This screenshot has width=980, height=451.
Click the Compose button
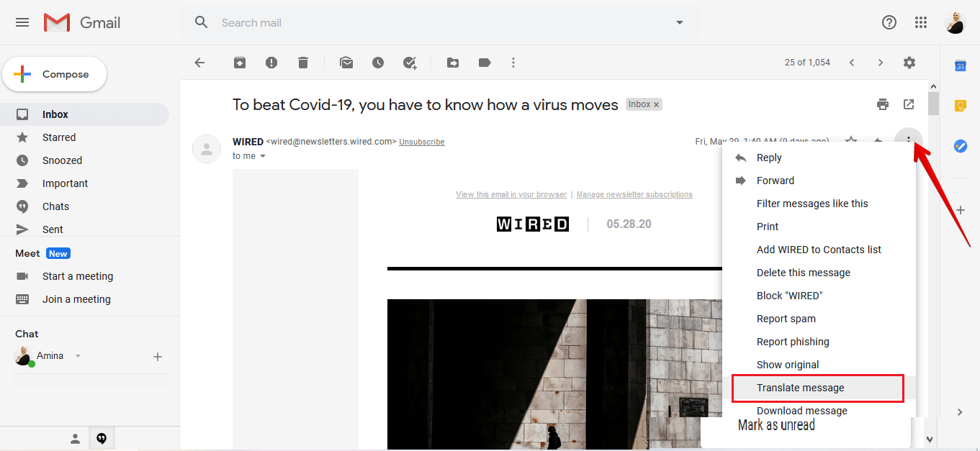(55, 74)
